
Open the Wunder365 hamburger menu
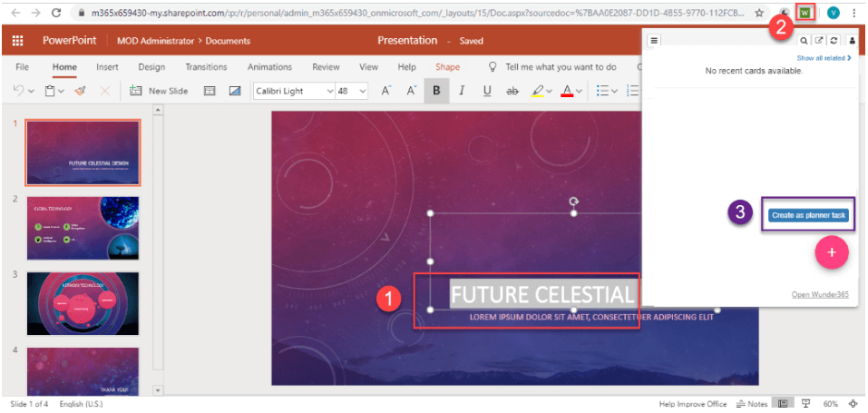click(x=655, y=40)
